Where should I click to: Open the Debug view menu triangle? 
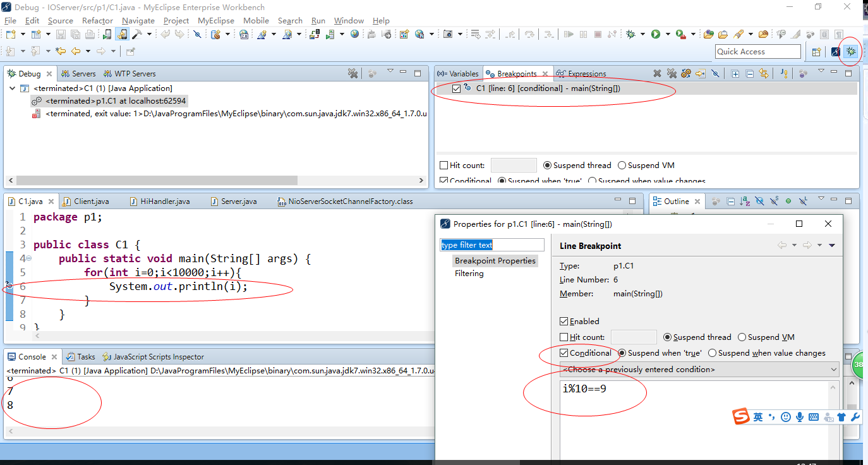pyautogui.click(x=390, y=71)
